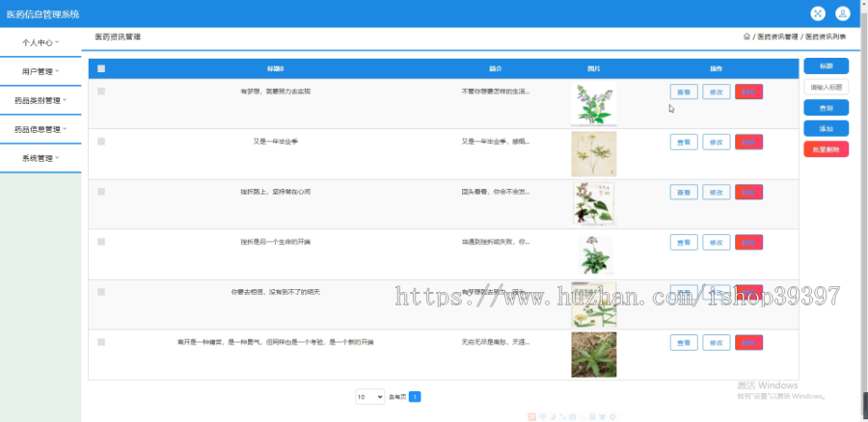Click the 医药资讯列表 breadcrumb text
The width and height of the screenshot is (868, 422).
(x=826, y=37)
